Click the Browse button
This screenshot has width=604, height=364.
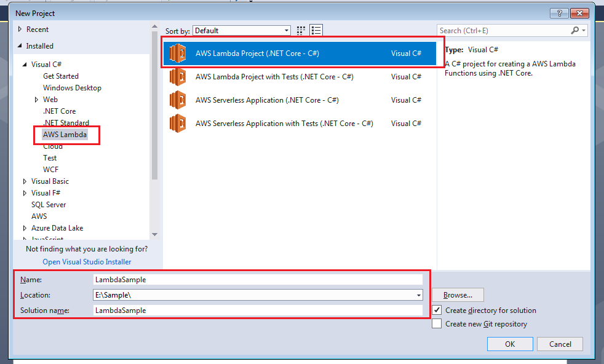point(457,295)
